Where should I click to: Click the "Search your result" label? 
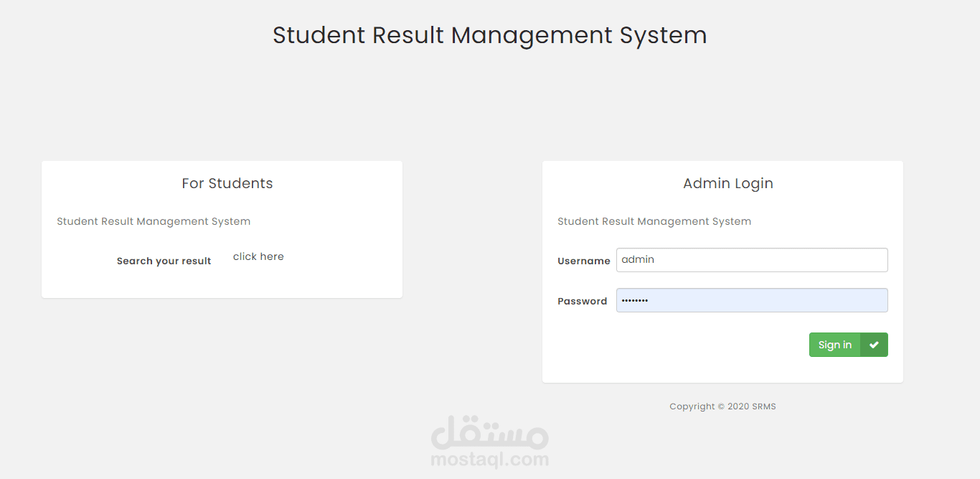[164, 261]
